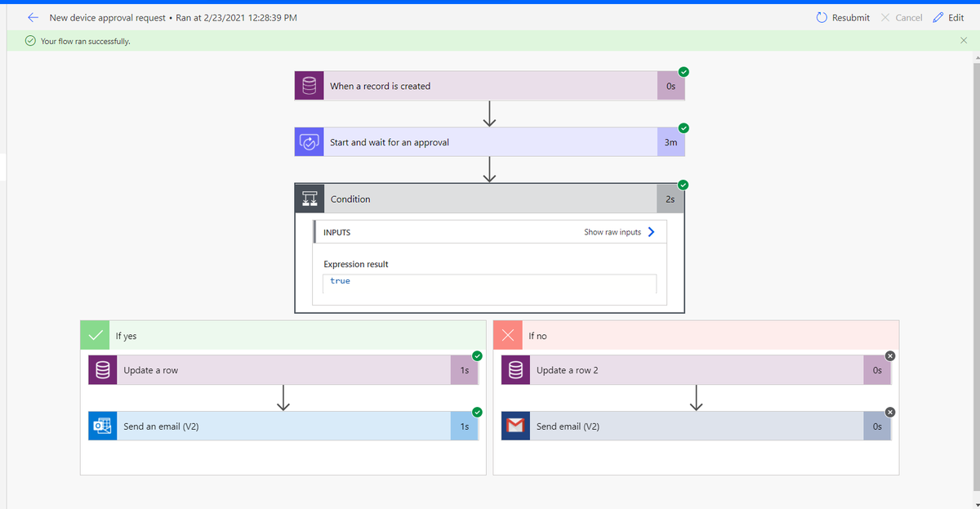Screen dimensions: 980x509
Task: Click success status badge on approval step
Action: click(684, 127)
